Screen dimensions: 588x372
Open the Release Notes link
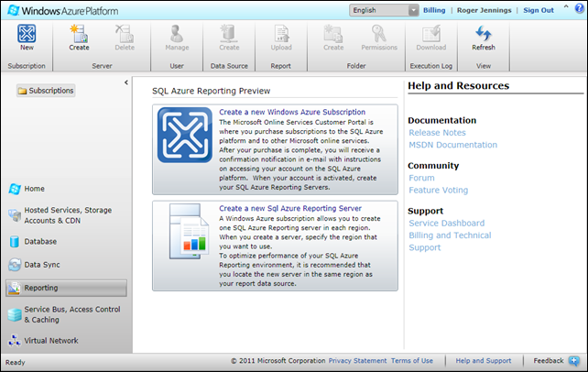(x=437, y=132)
